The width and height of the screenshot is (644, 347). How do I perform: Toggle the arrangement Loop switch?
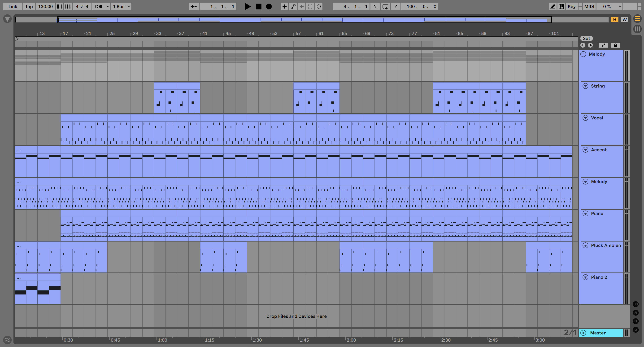[385, 7]
